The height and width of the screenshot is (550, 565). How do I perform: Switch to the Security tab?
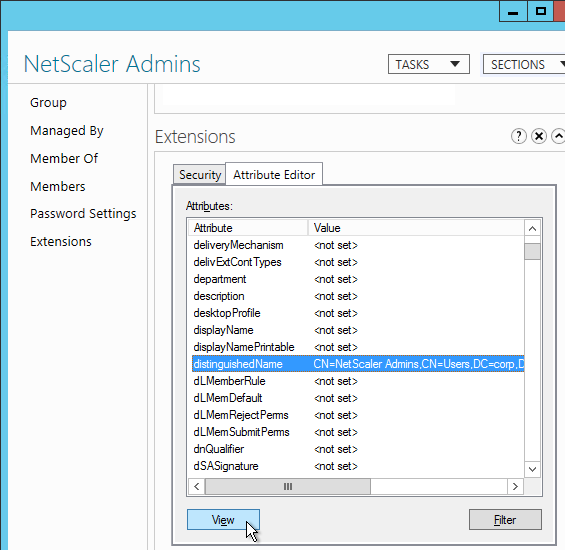coord(200,175)
